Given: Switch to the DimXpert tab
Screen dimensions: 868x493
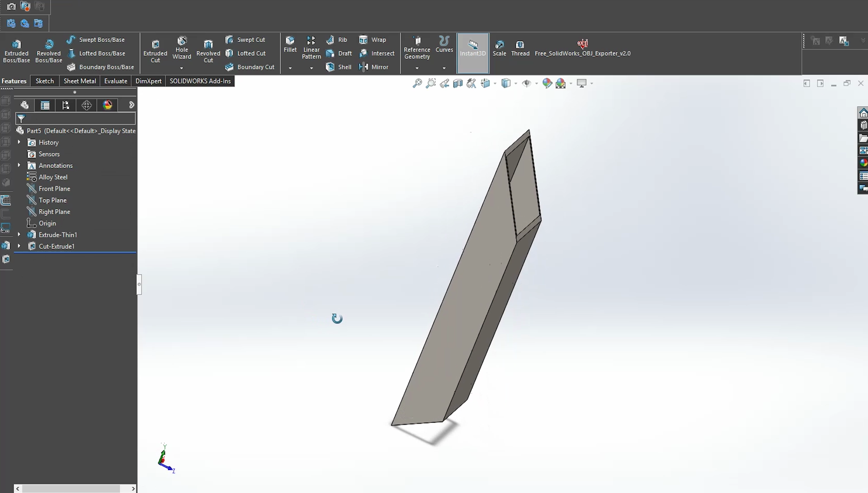Looking at the screenshot, I should coord(148,81).
